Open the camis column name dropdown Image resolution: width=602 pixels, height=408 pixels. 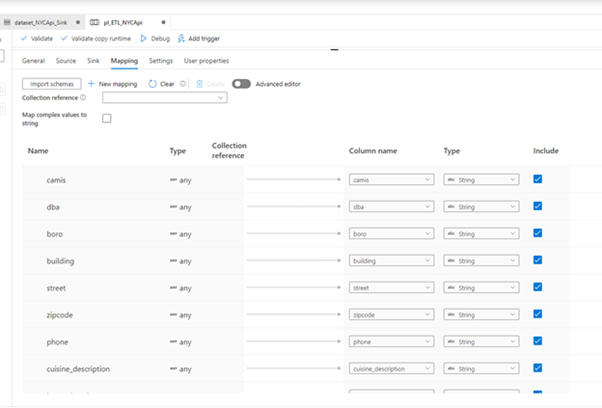(x=392, y=180)
